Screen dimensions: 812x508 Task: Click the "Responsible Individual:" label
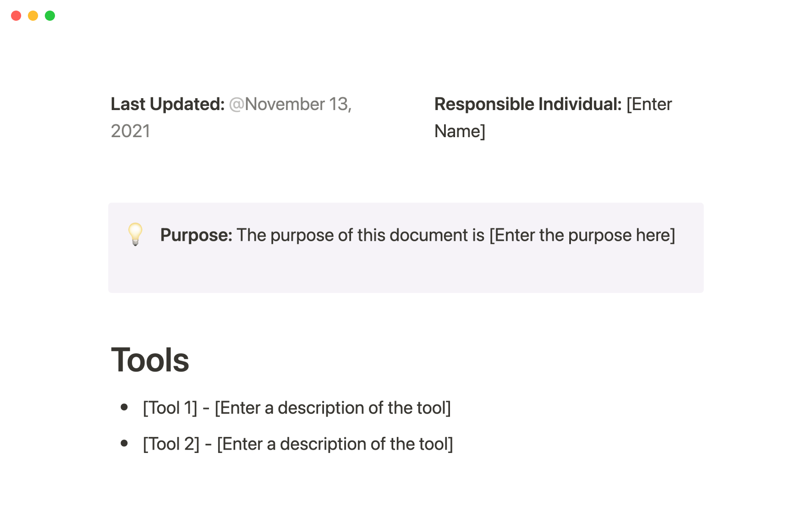pos(528,104)
